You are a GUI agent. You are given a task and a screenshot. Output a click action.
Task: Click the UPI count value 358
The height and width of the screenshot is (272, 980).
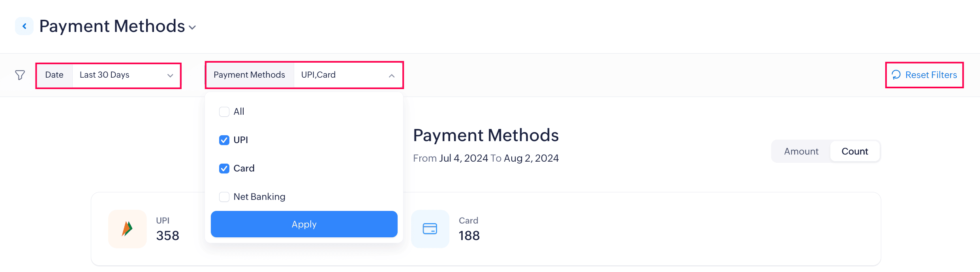point(167,236)
